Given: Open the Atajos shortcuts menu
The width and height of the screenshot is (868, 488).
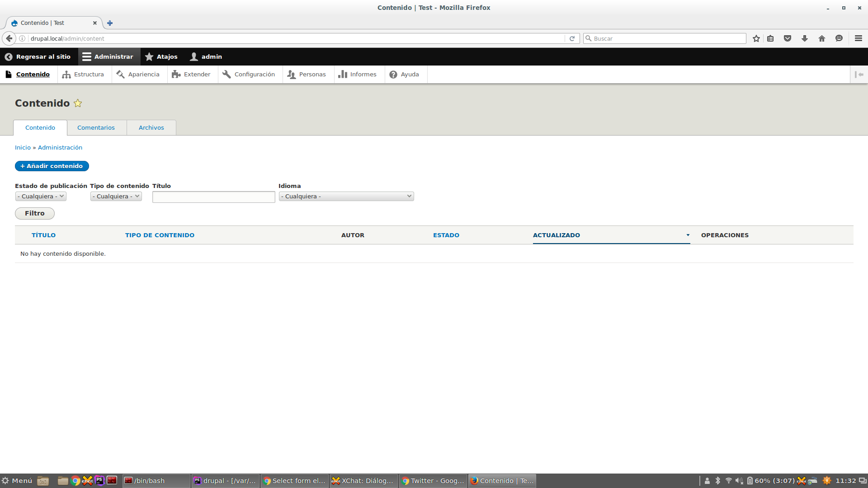Looking at the screenshot, I should tap(161, 56).
